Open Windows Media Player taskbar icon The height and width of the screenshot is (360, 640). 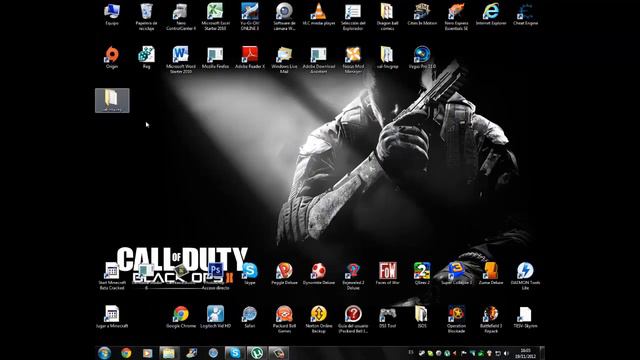point(147,353)
